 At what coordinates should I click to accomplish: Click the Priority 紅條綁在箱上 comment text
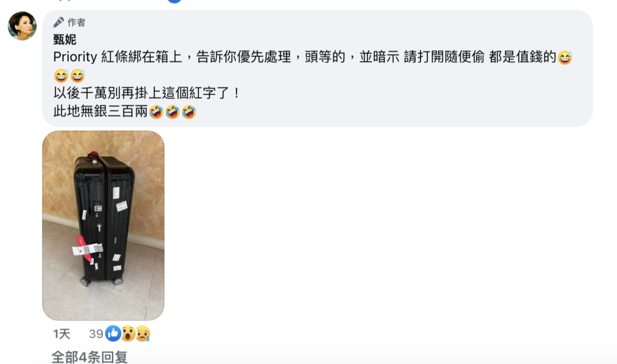pyautogui.click(x=305, y=58)
